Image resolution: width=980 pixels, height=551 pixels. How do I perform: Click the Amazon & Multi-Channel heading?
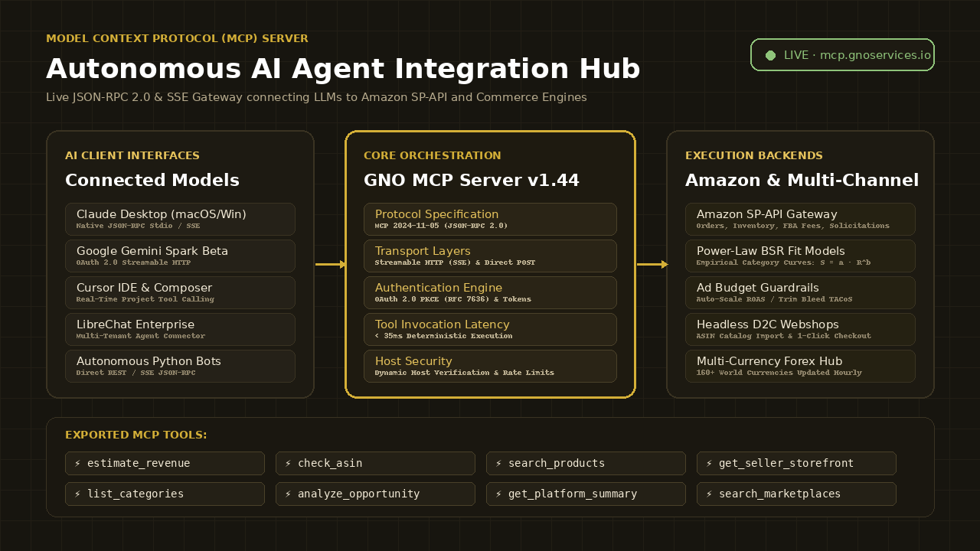[x=802, y=181]
